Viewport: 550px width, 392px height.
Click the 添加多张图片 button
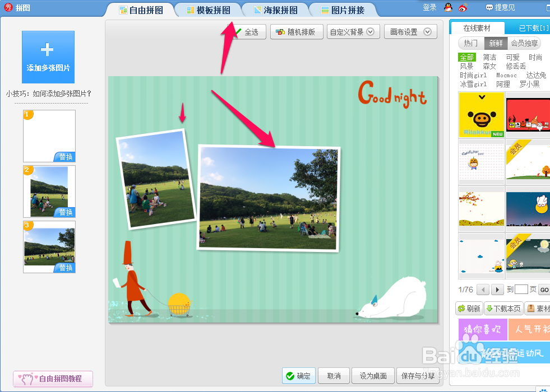click(48, 57)
